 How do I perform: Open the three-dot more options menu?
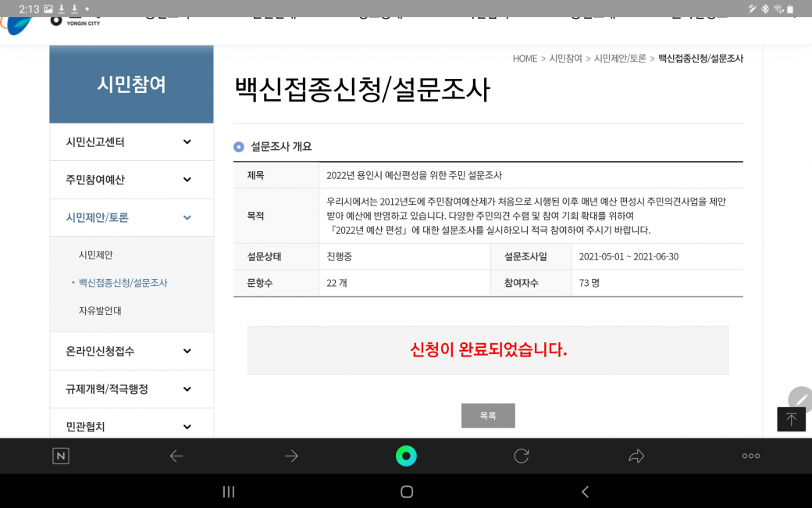tap(751, 456)
